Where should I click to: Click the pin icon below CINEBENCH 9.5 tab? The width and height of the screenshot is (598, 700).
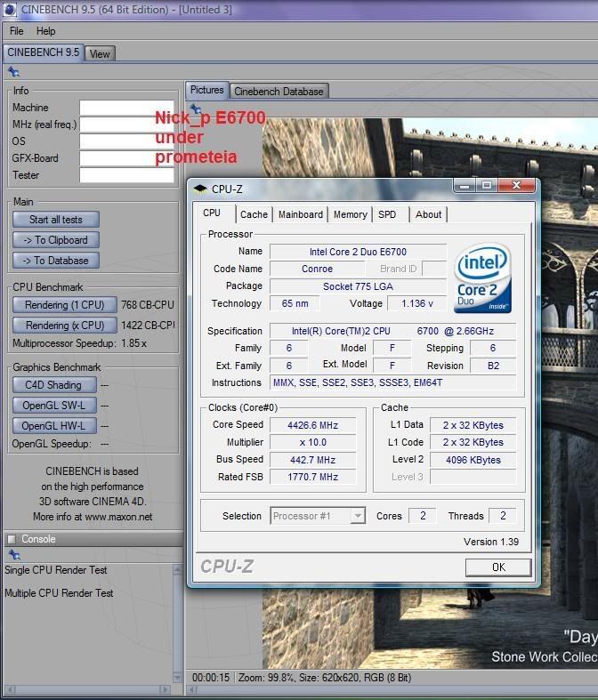point(13,71)
